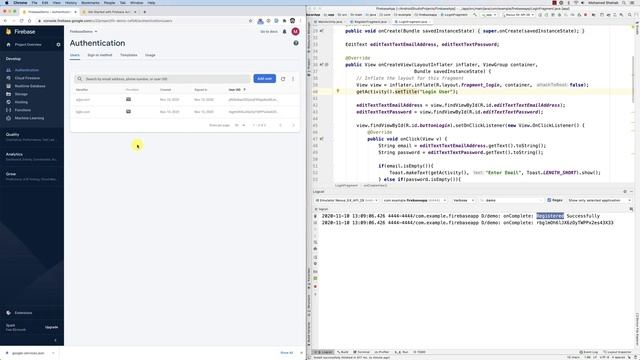Viewport: 640px width, 360px height.
Task: Click the reload users icon beside Add user
Action: 283,79
